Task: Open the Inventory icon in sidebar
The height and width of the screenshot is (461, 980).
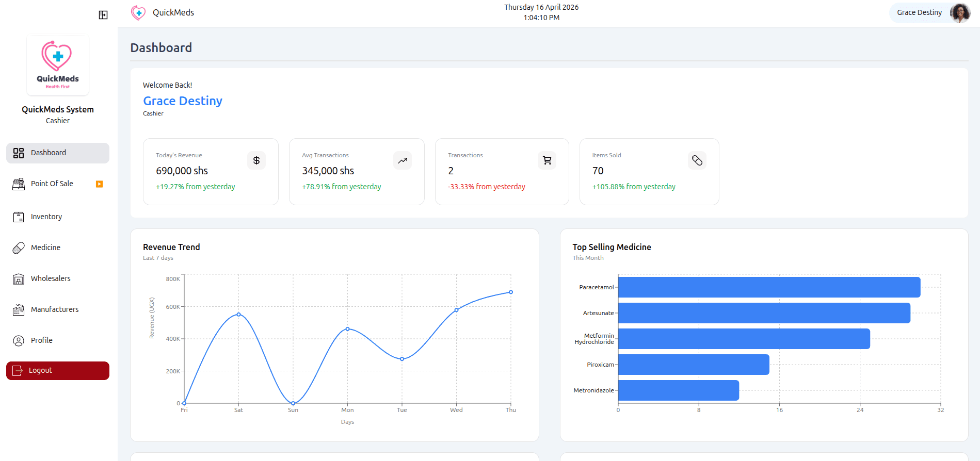Action: [19, 217]
